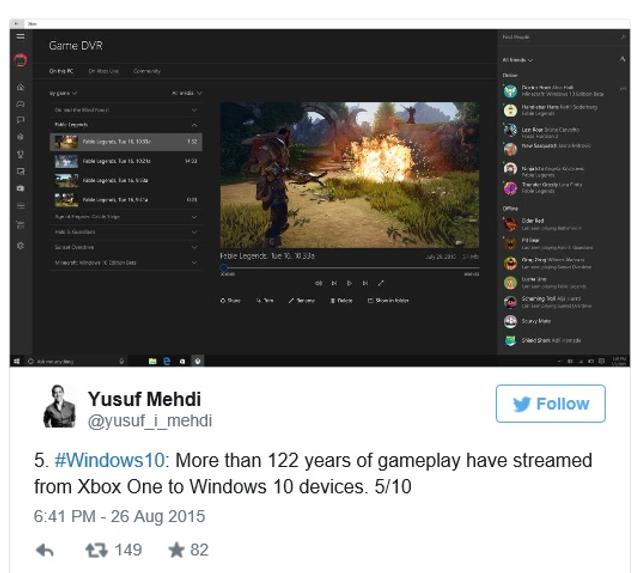Select the second Fable Legends clip thumbnail
This screenshot has height=573, width=640.
[66, 161]
